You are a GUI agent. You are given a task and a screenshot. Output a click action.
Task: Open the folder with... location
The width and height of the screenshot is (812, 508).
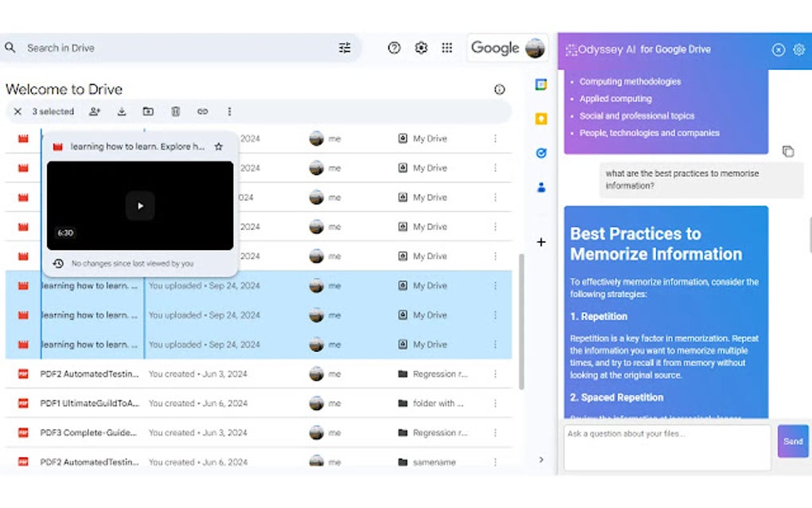431,404
